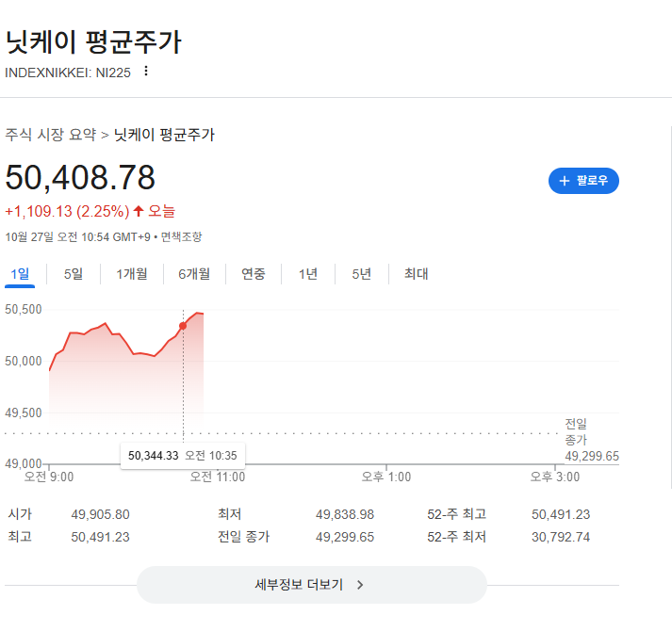
Task: Click the 50,344.33 chart tooltip
Action: click(x=183, y=456)
